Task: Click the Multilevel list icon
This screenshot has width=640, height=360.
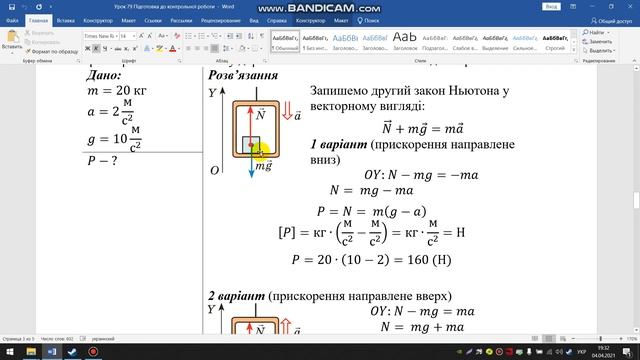Action: [214, 36]
